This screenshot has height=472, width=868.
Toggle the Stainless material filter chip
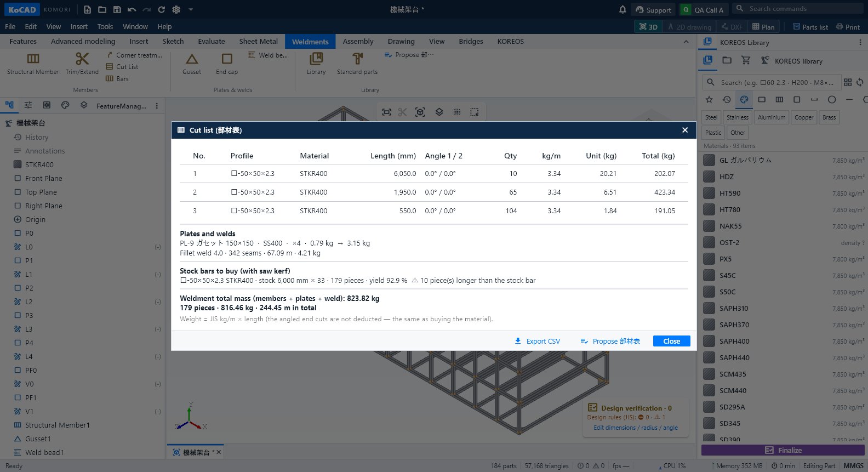point(738,117)
